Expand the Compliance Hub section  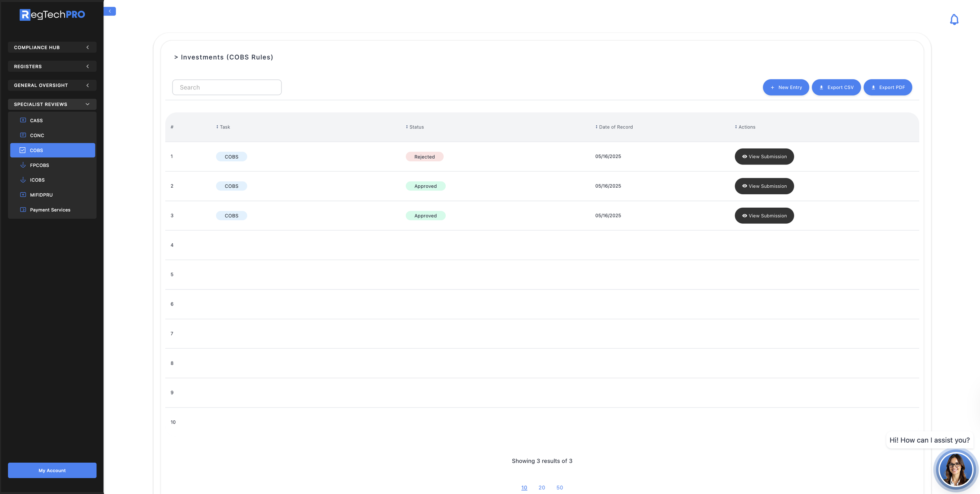coord(52,47)
